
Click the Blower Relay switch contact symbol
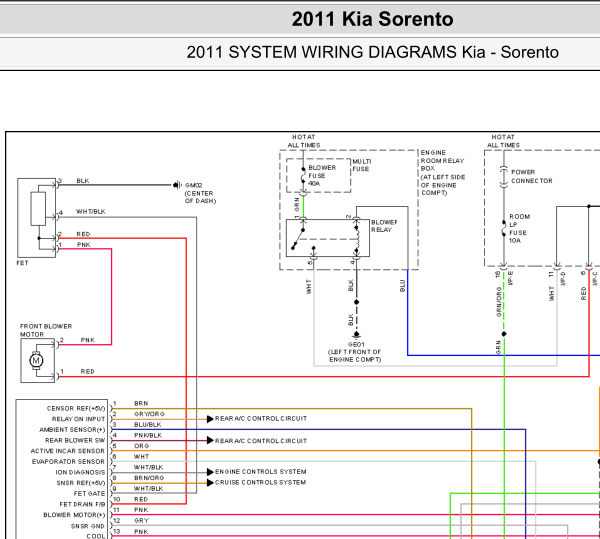298,239
